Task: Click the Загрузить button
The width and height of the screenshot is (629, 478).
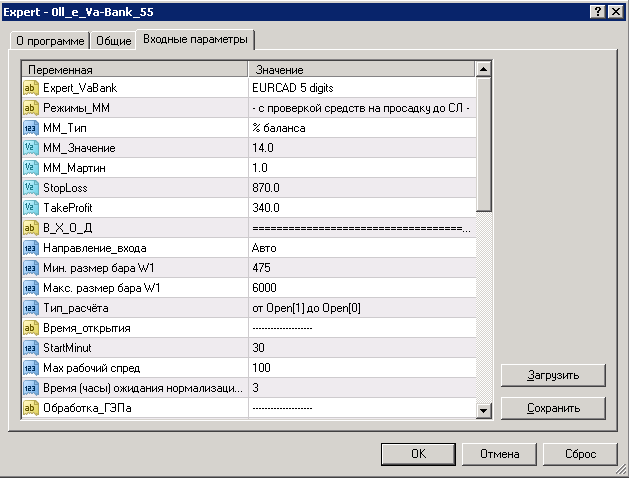Action: coord(553,375)
